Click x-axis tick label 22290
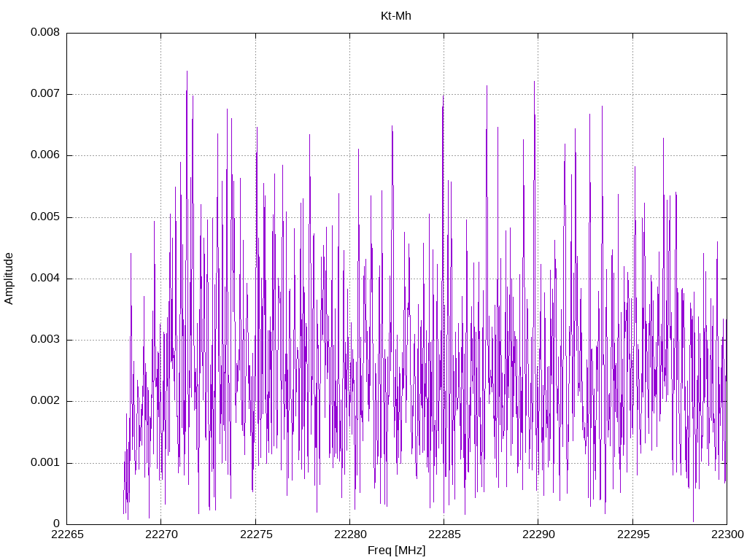Screen dimensions: 747x560 (539, 534)
